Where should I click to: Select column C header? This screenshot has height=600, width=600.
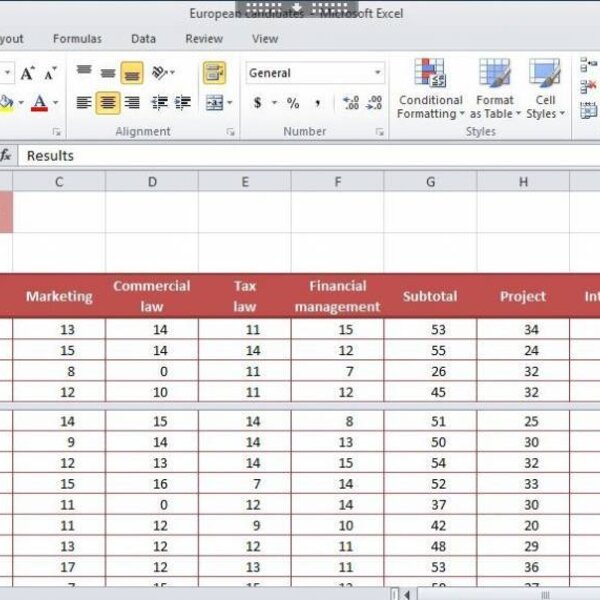(59, 181)
